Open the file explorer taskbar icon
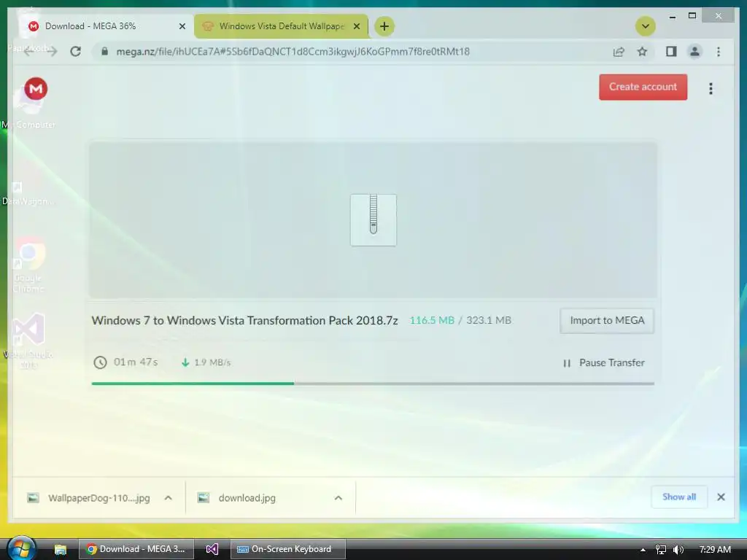The height and width of the screenshot is (560, 747). (x=60, y=550)
